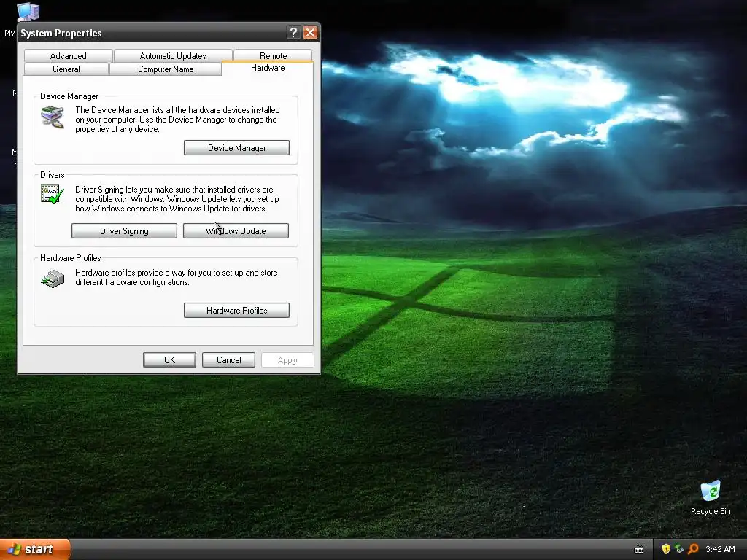Select the Hardware tab
747x560 pixels.
pos(268,68)
